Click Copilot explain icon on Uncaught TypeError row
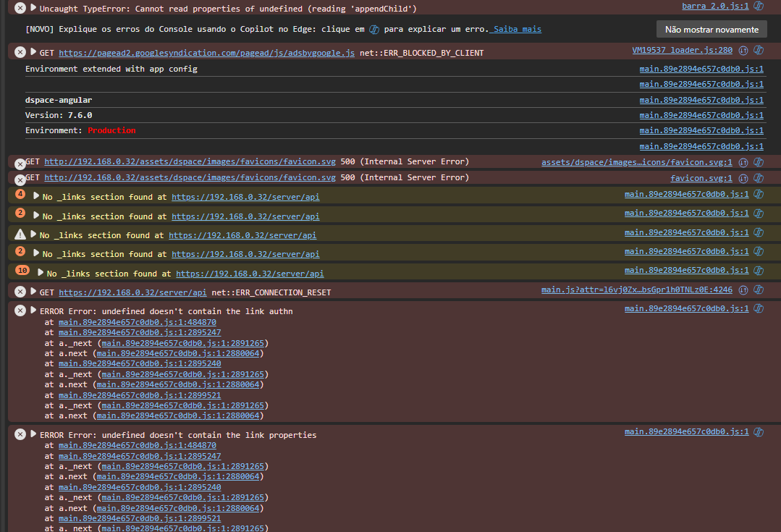 pyautogui.click(x=759, y=6)
